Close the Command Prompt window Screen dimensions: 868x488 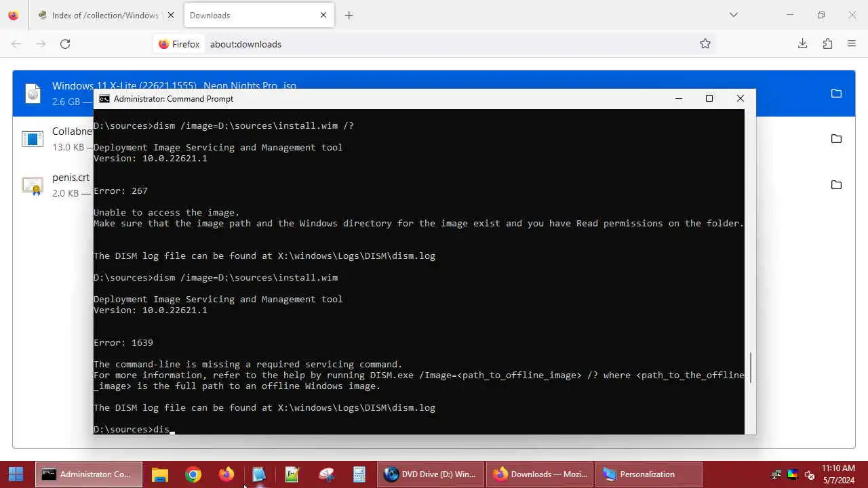coord(741,99)
